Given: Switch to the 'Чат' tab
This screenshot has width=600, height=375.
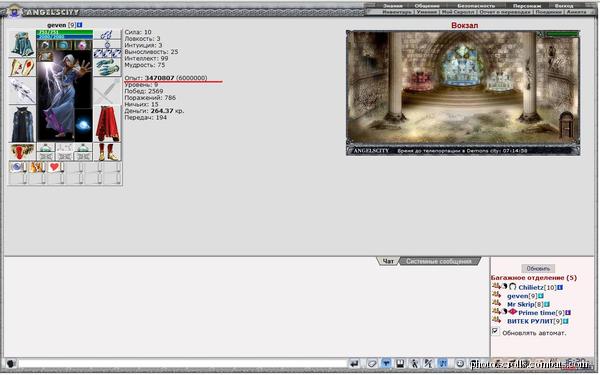Looking at the screenshot, I should (x=388, y=261).
